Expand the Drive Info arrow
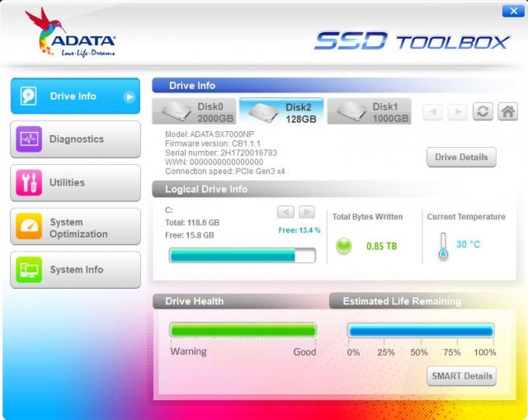Viewport: 528px width, 420px height. pyautogui.click(x=129, y=97)
